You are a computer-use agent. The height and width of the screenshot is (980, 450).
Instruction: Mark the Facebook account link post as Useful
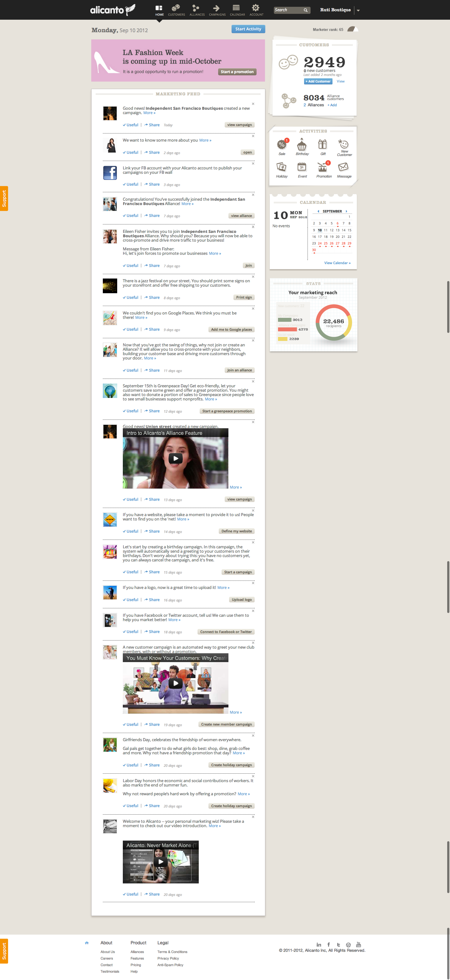pos(131,184)
